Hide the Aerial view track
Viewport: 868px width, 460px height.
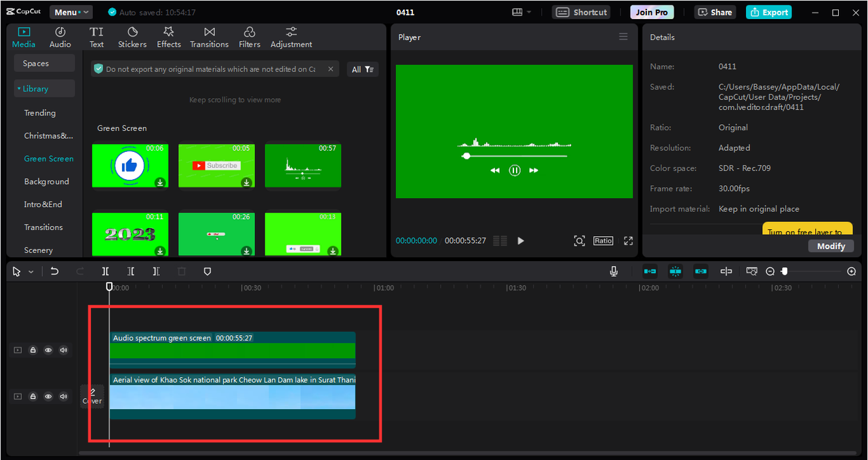48,396
